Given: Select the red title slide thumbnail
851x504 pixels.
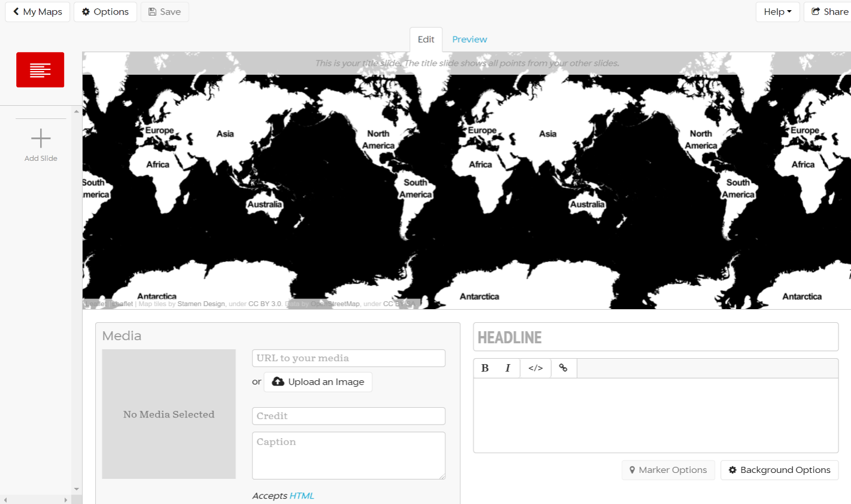Looking at the screenshot, I should pyautogui.click(x=40, y=70).
